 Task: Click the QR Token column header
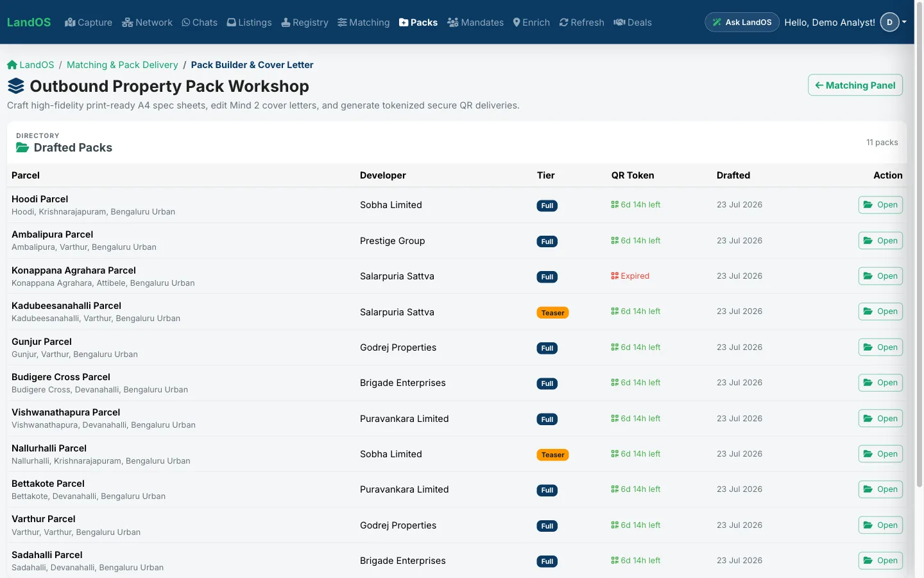633,175
